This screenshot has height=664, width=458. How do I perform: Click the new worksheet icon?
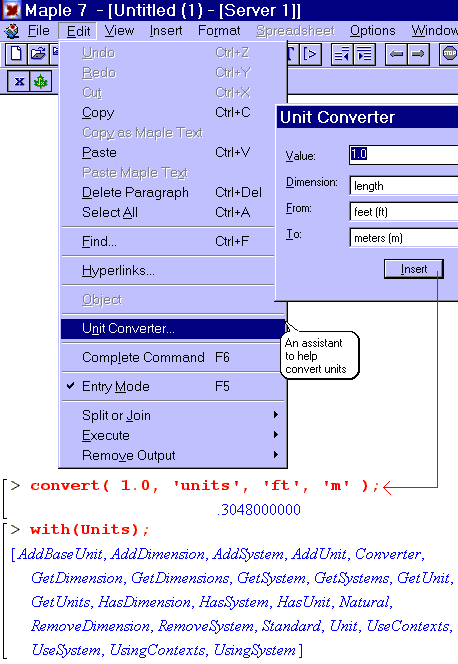(16, 54)
